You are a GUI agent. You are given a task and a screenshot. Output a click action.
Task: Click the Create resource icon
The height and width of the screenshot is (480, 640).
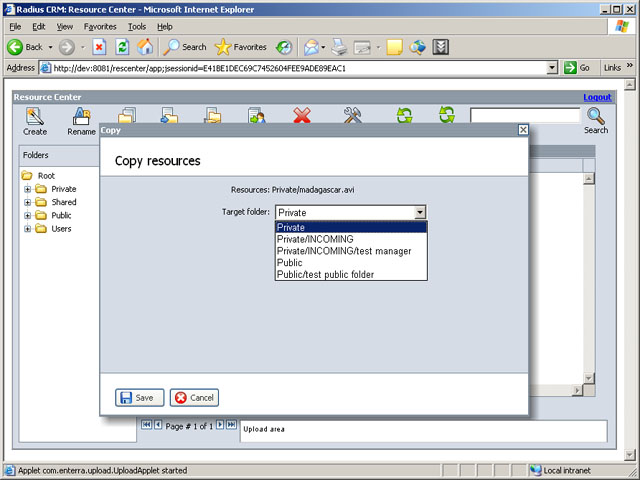coord(35,116)
